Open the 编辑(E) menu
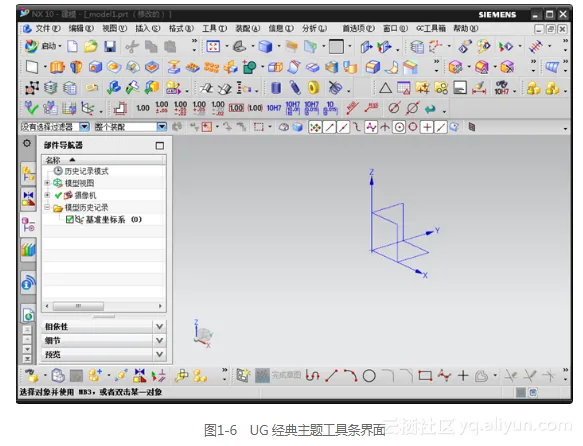 point(81,29)
